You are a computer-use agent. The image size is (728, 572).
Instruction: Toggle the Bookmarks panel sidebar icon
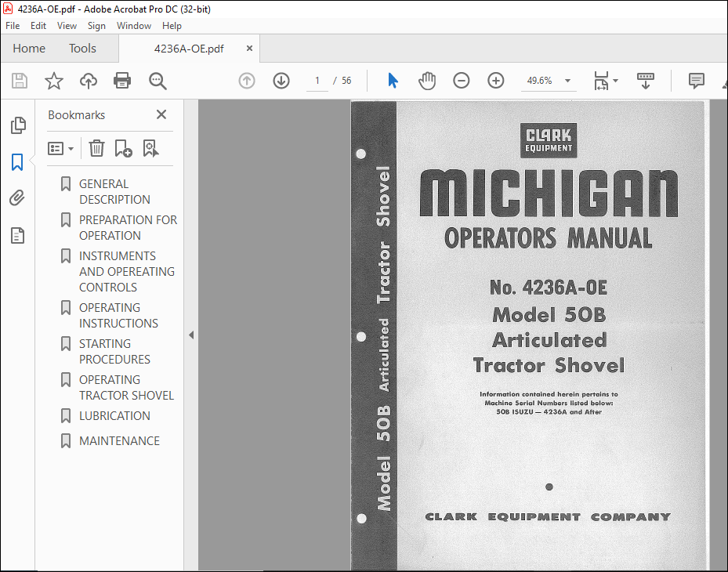coord(17,162)
